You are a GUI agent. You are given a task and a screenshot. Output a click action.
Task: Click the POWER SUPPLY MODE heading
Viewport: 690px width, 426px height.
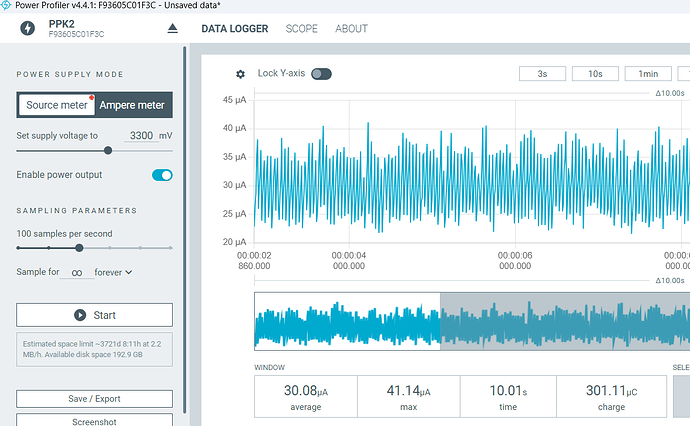click(x=70, y=74)
